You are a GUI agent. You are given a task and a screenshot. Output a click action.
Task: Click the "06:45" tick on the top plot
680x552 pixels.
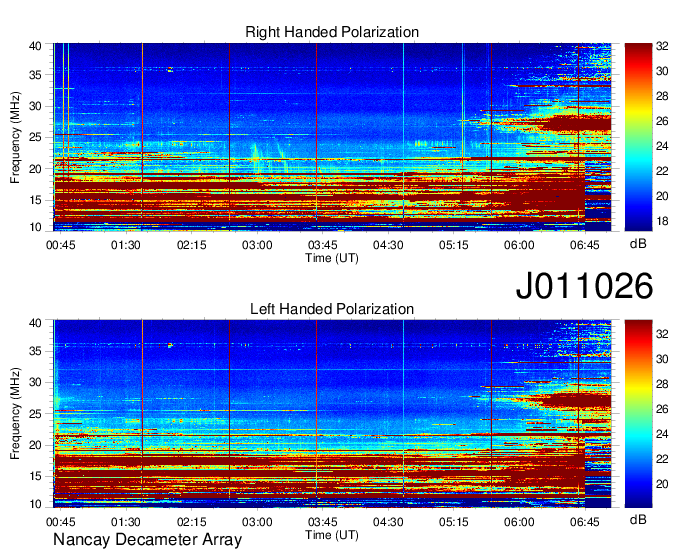(x=585, y=245)
